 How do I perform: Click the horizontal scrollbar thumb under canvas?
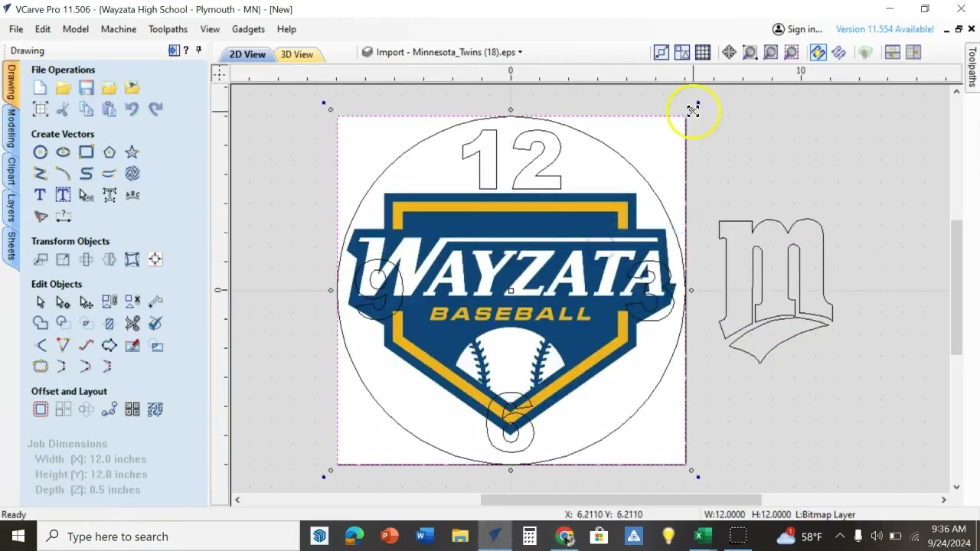[621, 500]
